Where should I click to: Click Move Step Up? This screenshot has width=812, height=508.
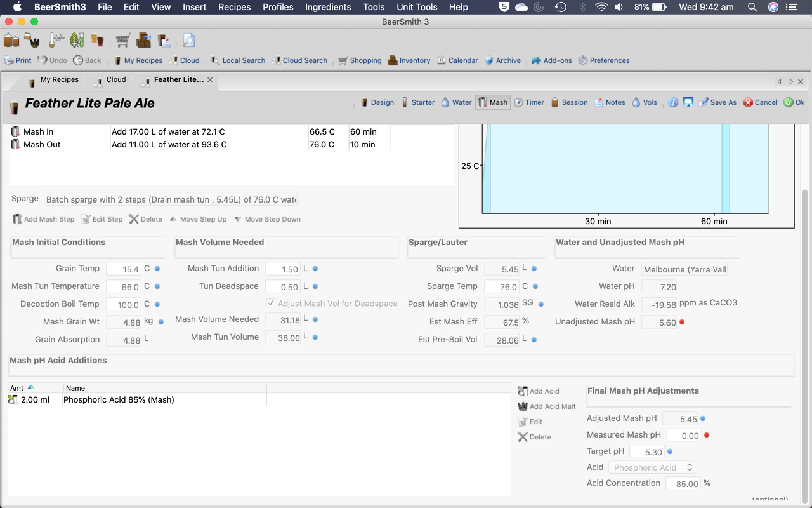pyautogui.click(x=198, y=219)
